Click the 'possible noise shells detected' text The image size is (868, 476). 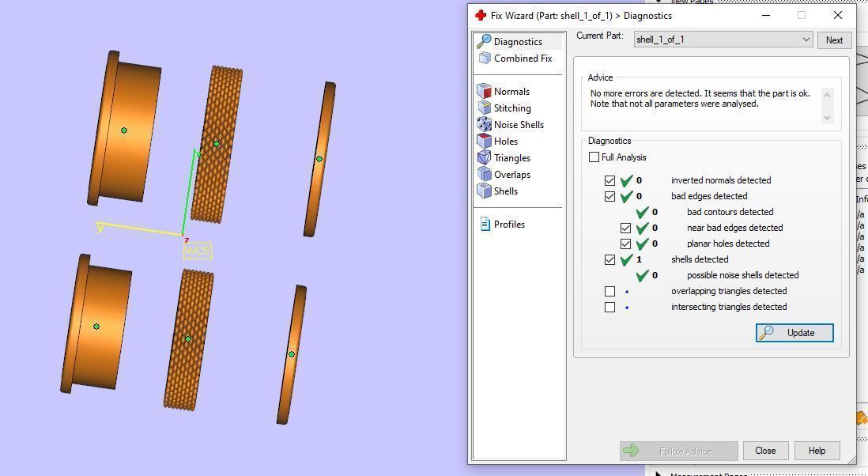tap(742, 275)
